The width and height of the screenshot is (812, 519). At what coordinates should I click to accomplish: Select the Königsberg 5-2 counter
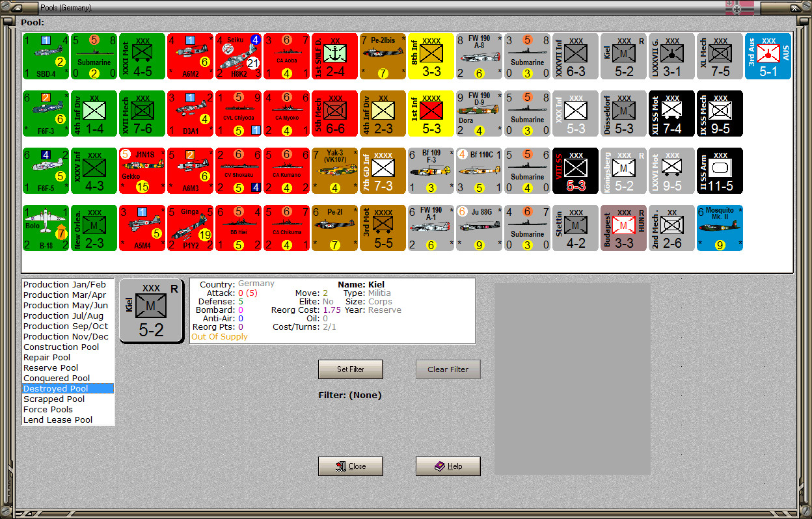623,171
